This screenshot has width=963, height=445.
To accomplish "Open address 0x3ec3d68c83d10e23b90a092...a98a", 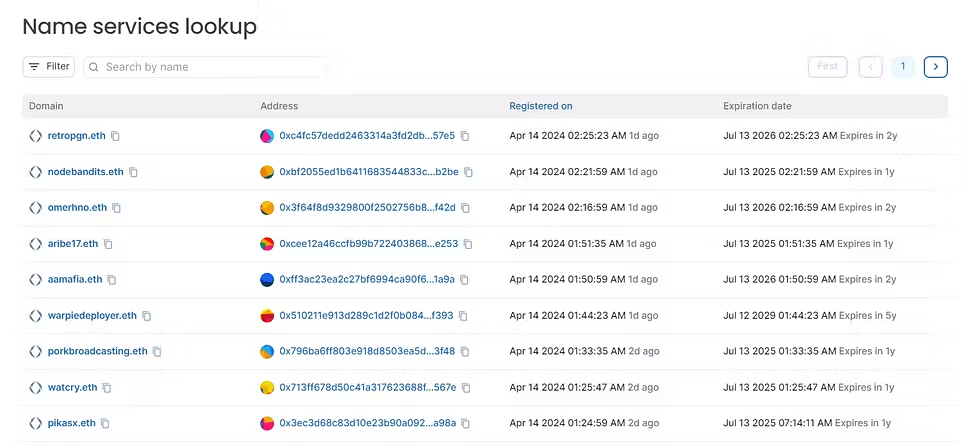I will (368, 424).
